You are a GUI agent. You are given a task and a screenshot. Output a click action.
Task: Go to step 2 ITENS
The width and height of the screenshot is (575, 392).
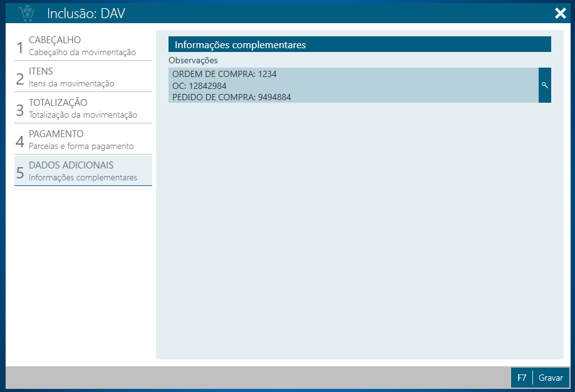click(83, 77)
